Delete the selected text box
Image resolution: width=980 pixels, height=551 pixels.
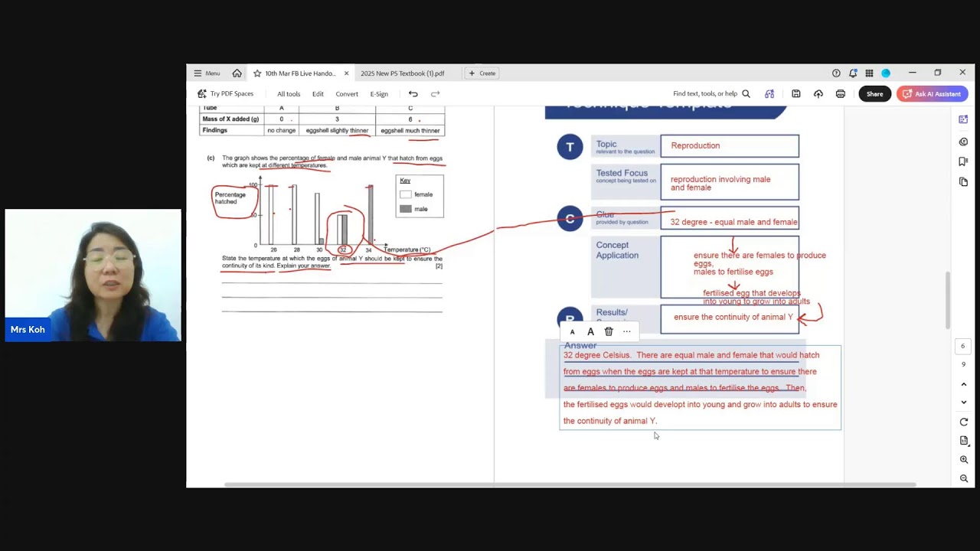pos(609,331)
